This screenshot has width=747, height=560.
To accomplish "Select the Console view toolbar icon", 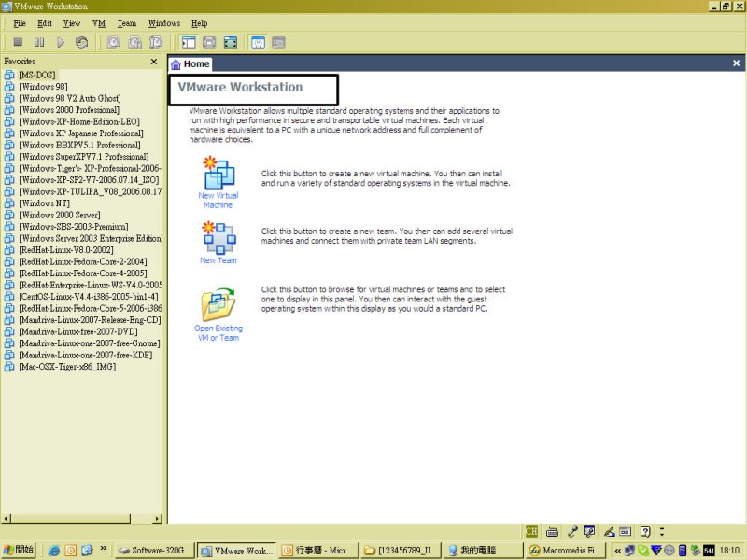I will pos(278,42).
